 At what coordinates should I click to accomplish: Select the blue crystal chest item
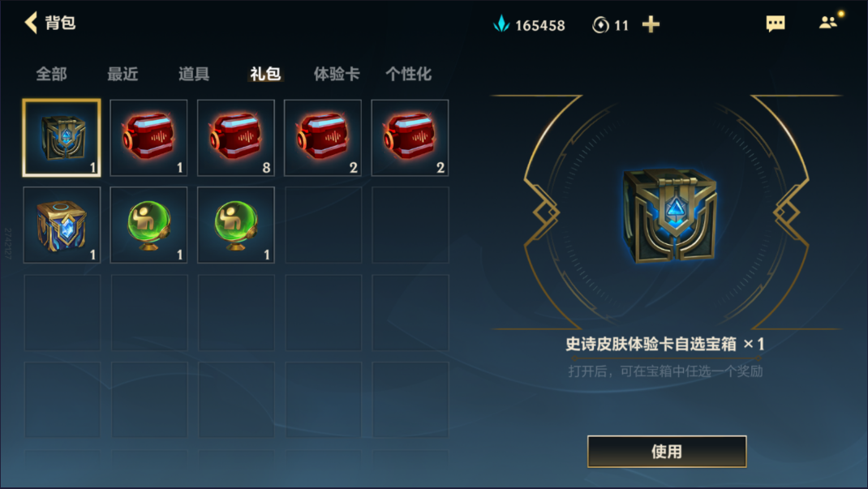click(62, 225)
